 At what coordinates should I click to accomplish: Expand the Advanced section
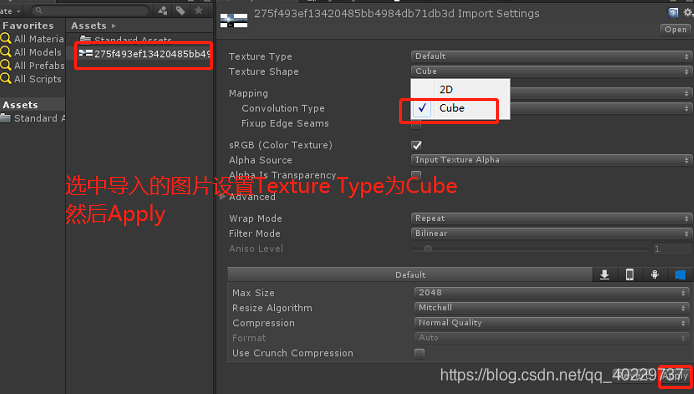[223, 197]
